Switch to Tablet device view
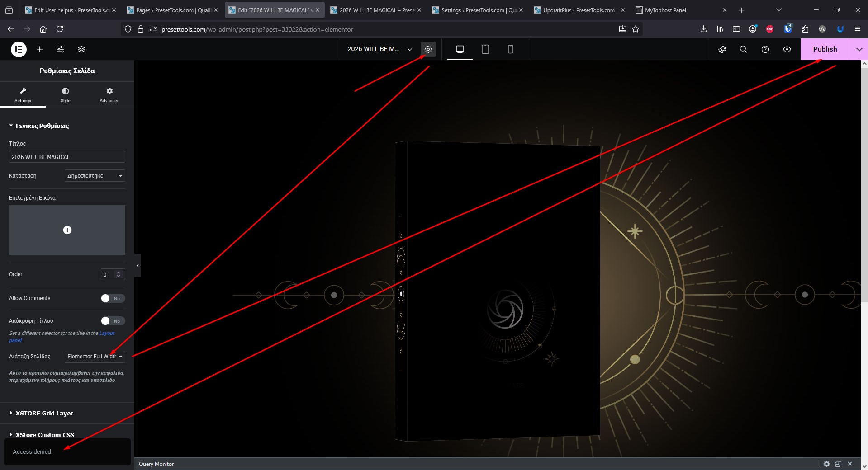 tap(485, 49)
